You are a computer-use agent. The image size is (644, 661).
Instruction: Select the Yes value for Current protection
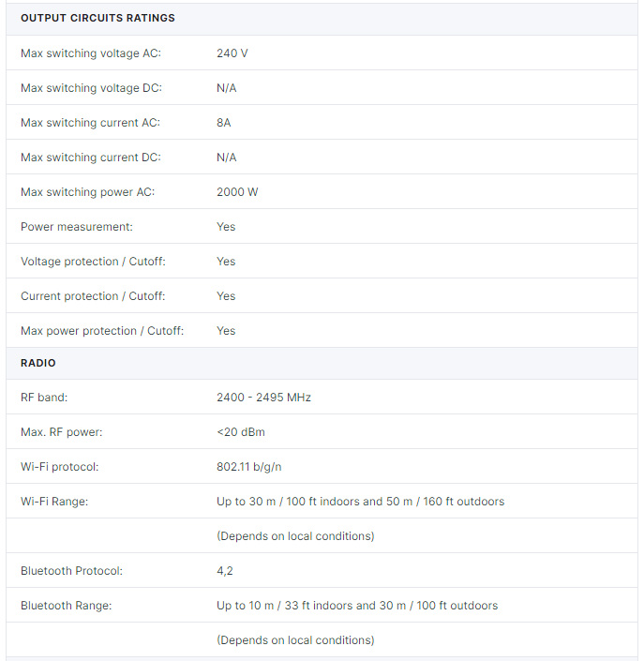click(226, 296)
